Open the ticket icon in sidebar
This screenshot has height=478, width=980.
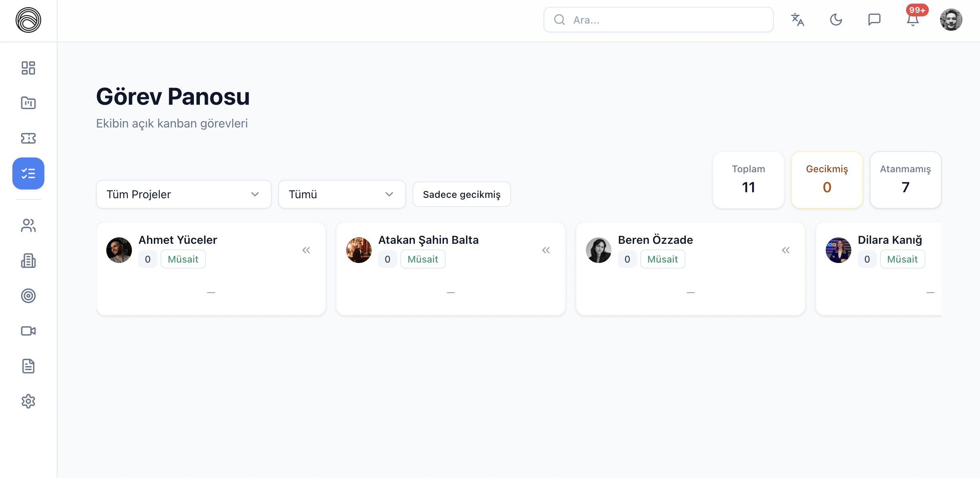(x=28, y=138)
